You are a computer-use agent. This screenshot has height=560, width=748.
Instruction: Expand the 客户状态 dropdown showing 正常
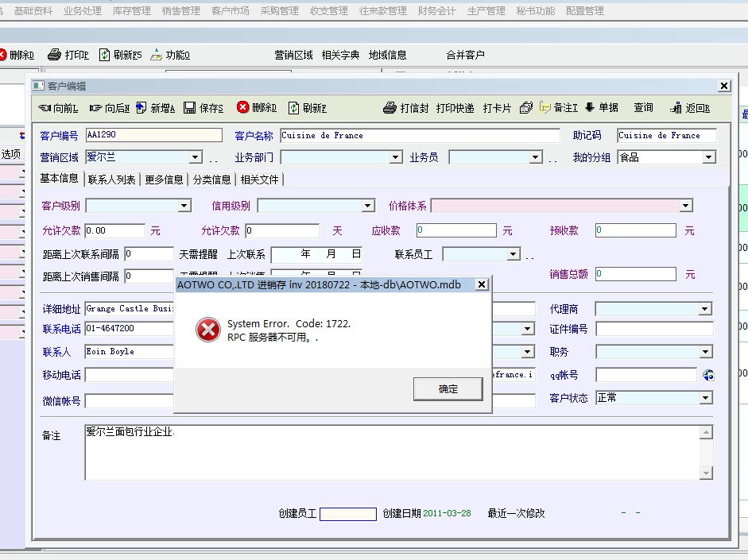pos(705,398)
